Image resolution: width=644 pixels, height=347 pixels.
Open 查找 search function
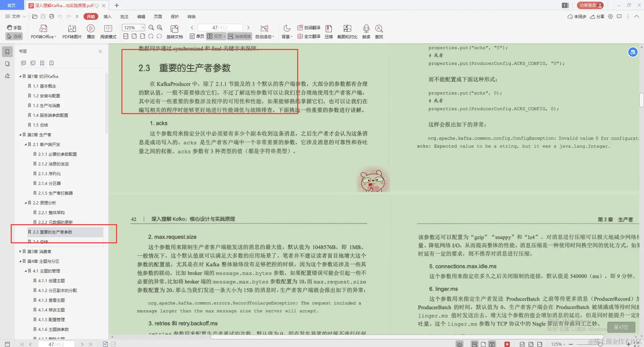(x=379, y=31)
